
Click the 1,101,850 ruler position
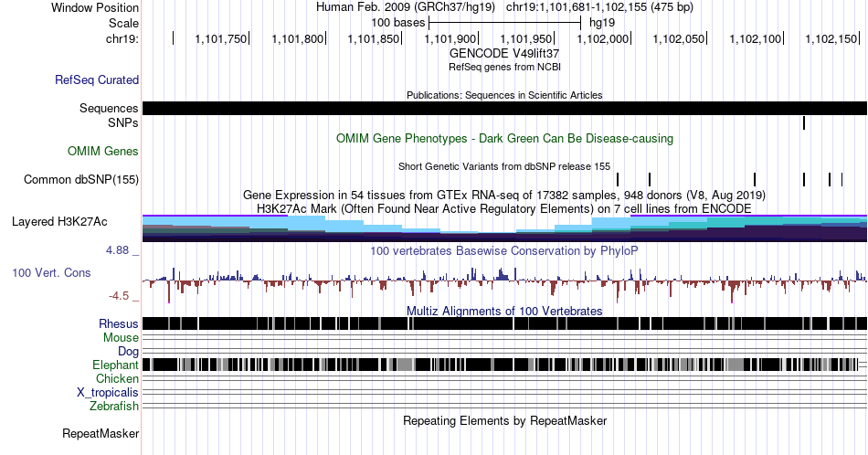pos(374,38)
